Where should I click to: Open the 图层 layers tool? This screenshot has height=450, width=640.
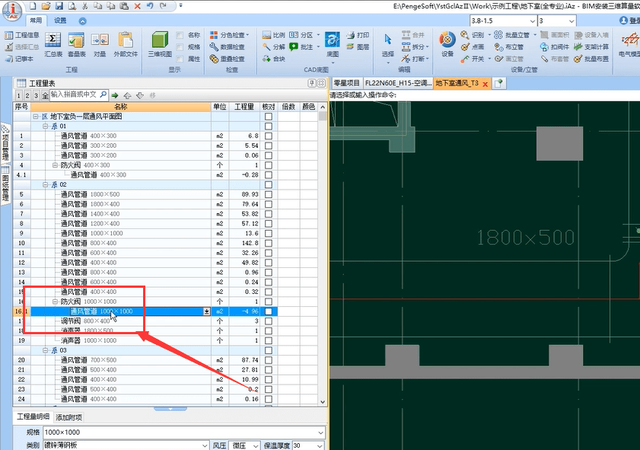(x=358, y=47)
